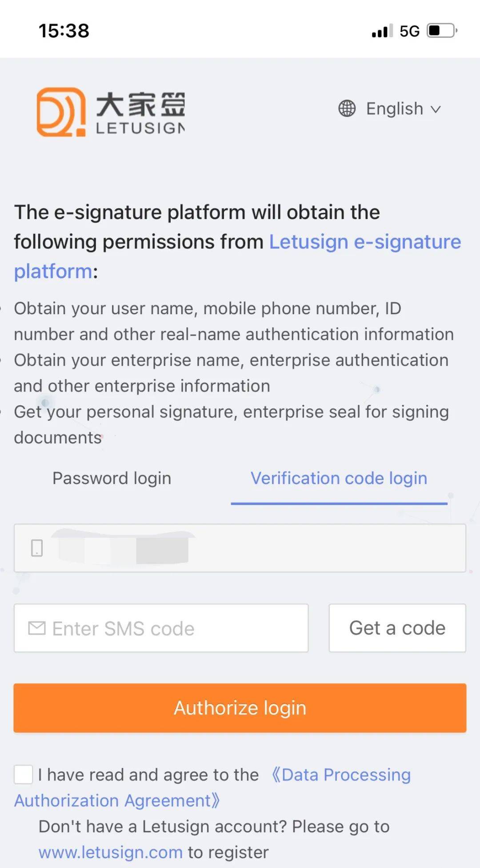Check the agreement checkbox
Screen dimensions: 480x868
tap(23, 774)
